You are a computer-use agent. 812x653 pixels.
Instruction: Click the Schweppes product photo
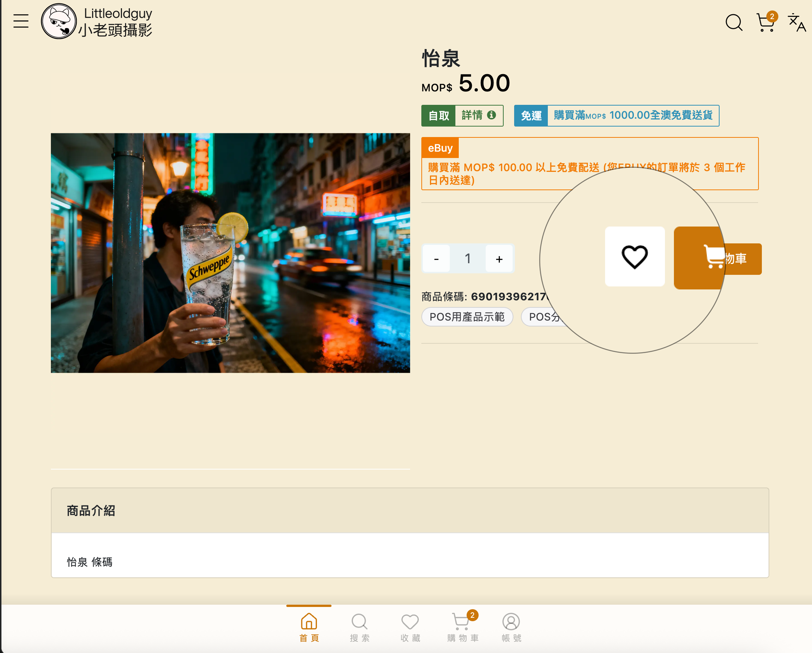tap(230, 253)
